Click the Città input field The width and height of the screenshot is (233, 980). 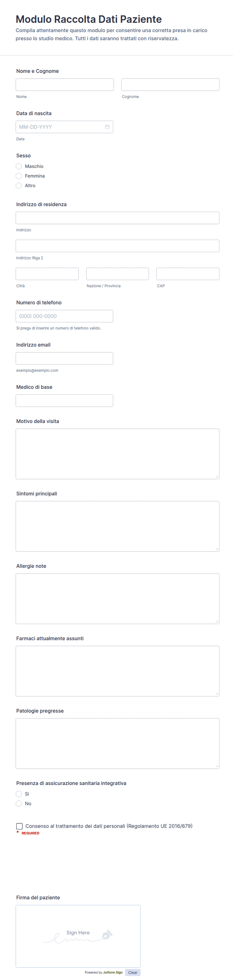pos(47,274)
